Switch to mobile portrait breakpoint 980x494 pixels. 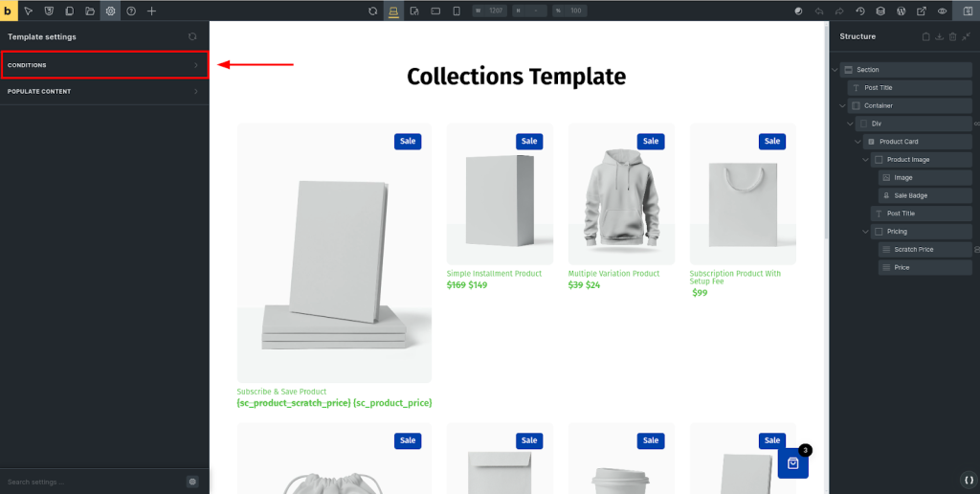click(x=456, y=11)
